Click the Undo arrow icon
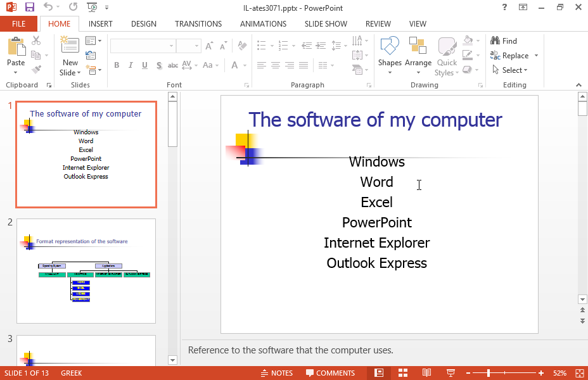Image resolution: width=588 pixels, height=380 pixels. pos(48,7)
